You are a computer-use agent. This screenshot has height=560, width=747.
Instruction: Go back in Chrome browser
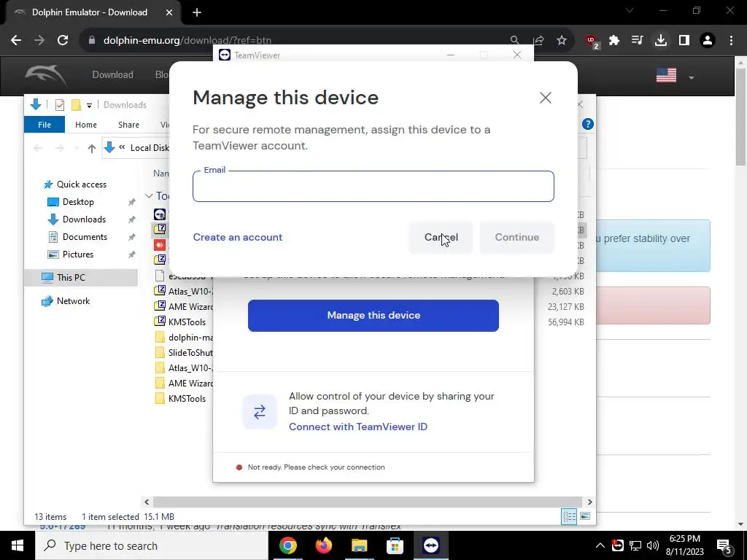tap(16, 41)
